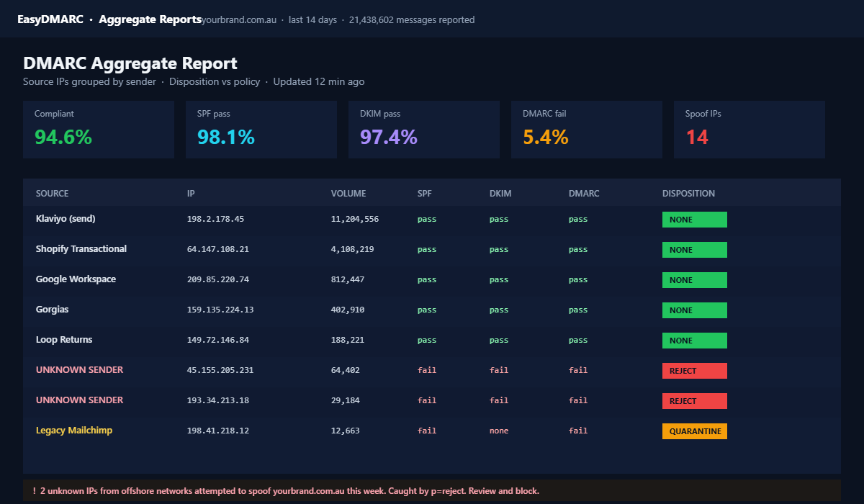Open the Aggregate Reports section title
864x504 pixels.
[150, 19]
